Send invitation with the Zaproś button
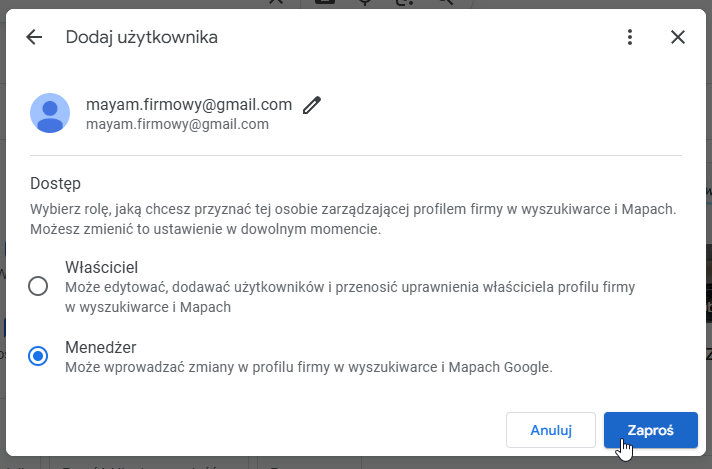712x469 pixels. tap(650, 430)
